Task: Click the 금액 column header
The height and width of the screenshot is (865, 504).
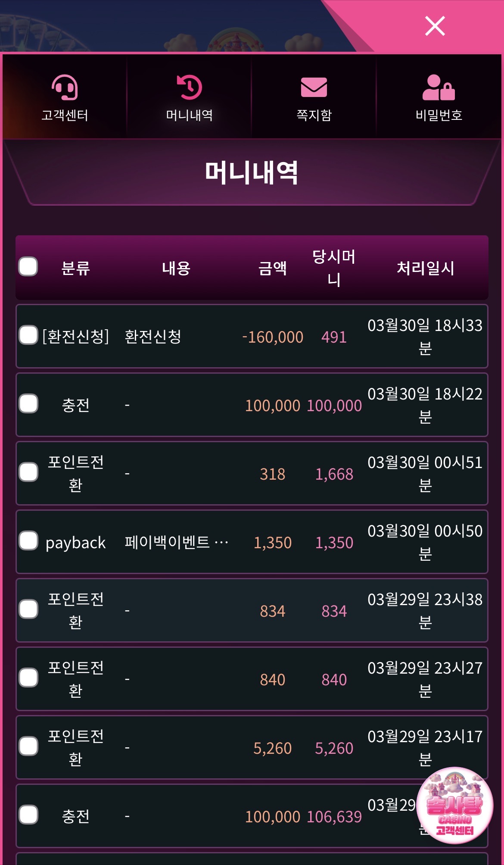Action: 272,268
